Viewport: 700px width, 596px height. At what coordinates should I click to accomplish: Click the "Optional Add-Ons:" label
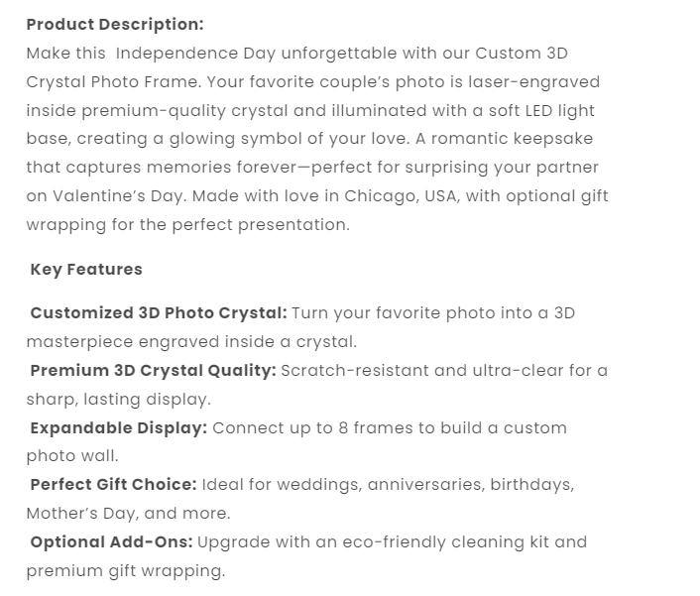coord(112,541)
